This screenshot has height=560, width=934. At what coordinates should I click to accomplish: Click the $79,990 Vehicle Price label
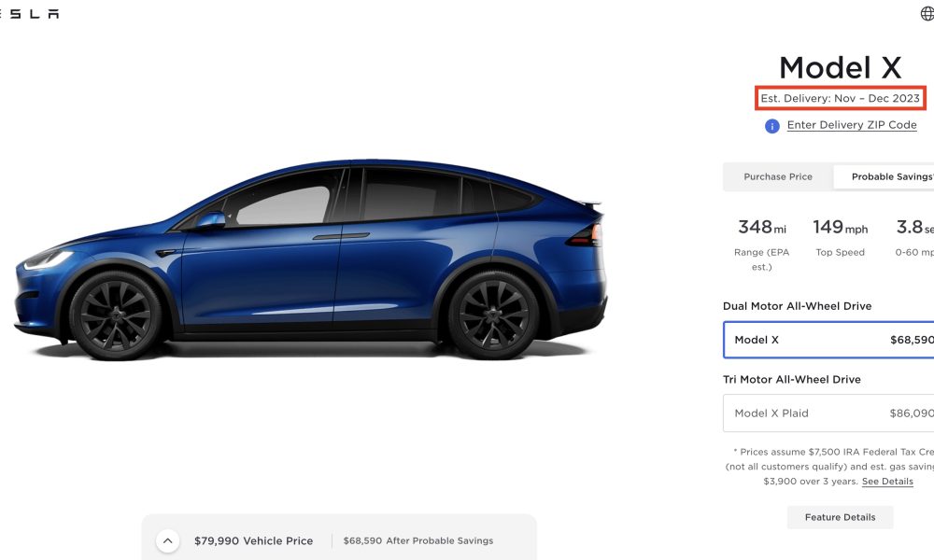[x=253, y=541]
